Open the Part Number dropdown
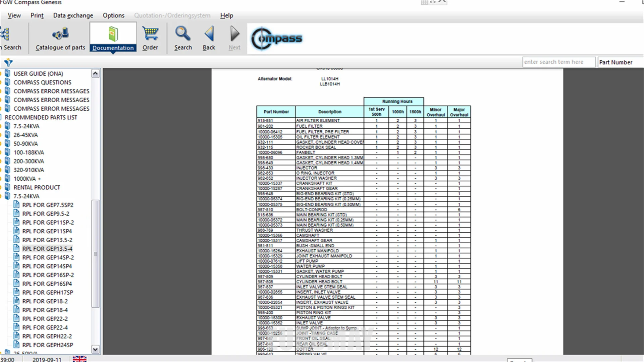This screenshot has height=362, width=644. pyautogui.click(x=620, y=62)
